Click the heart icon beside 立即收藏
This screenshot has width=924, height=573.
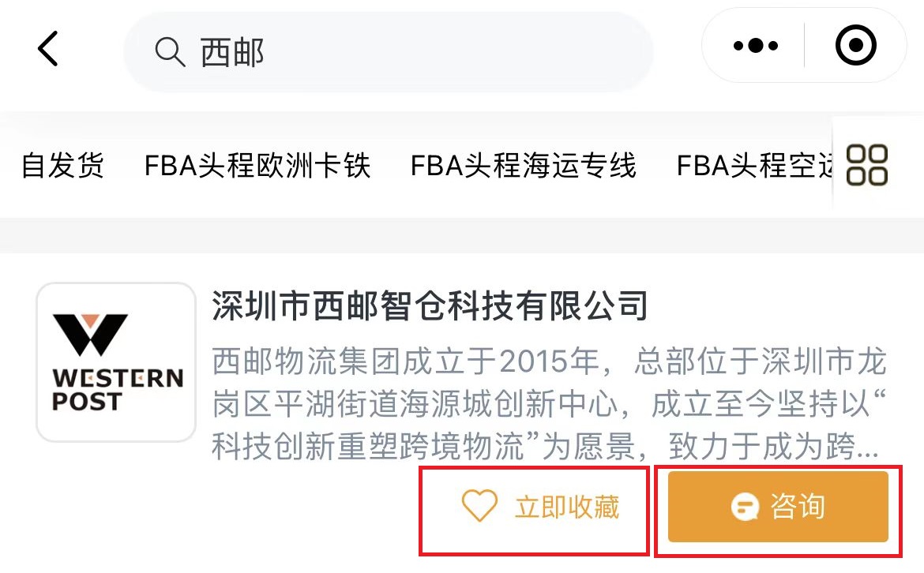click(479, 505)
